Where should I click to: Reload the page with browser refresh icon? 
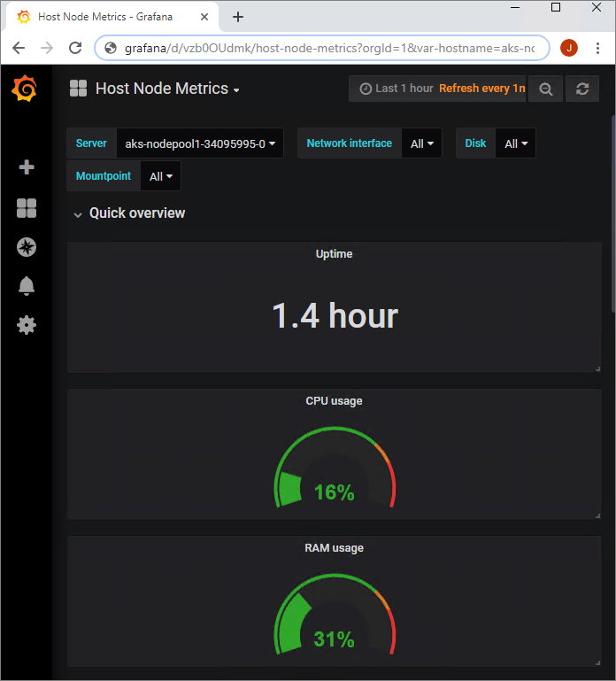pyautogui.click(x=75, y=48)
